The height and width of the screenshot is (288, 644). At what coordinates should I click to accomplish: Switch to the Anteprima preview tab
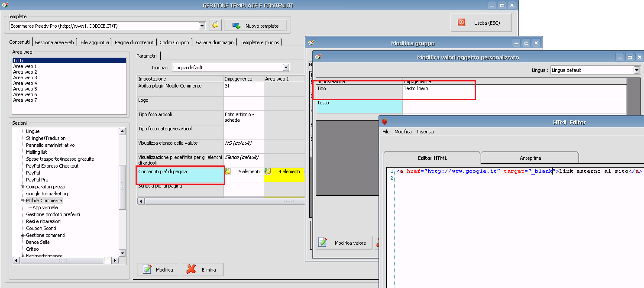(530, 158)
